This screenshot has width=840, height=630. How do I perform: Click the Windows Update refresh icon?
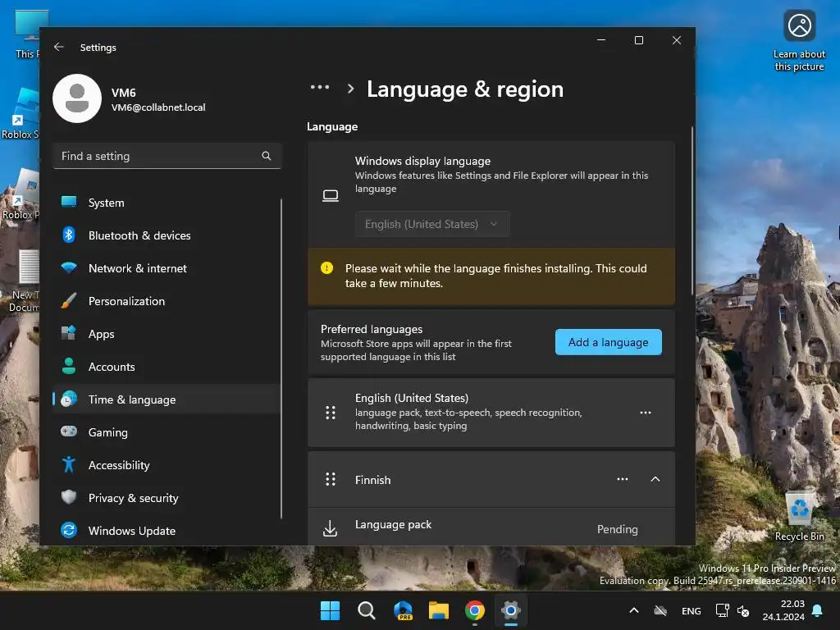(69, 530)
